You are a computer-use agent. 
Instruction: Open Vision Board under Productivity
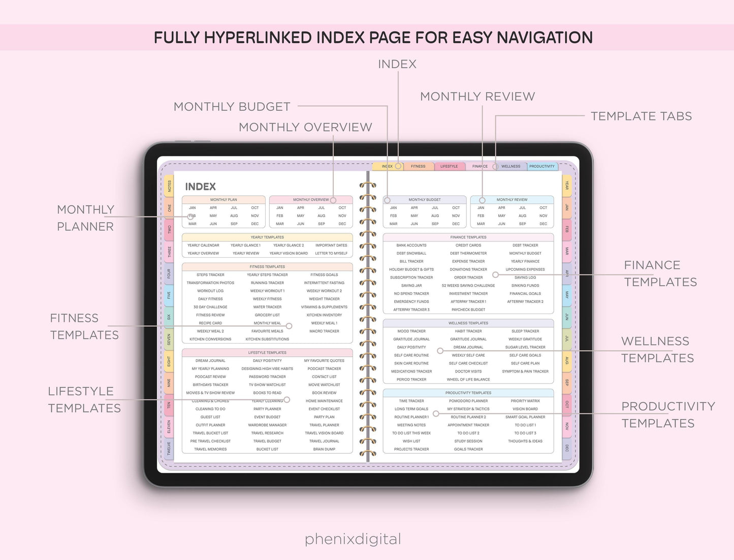tap(525, 409)
